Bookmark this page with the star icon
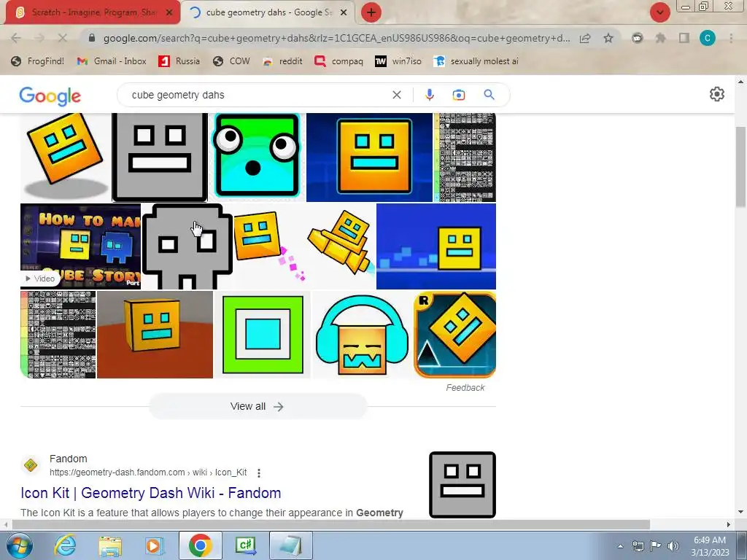 pyautogui.click(x=608, y=38)
